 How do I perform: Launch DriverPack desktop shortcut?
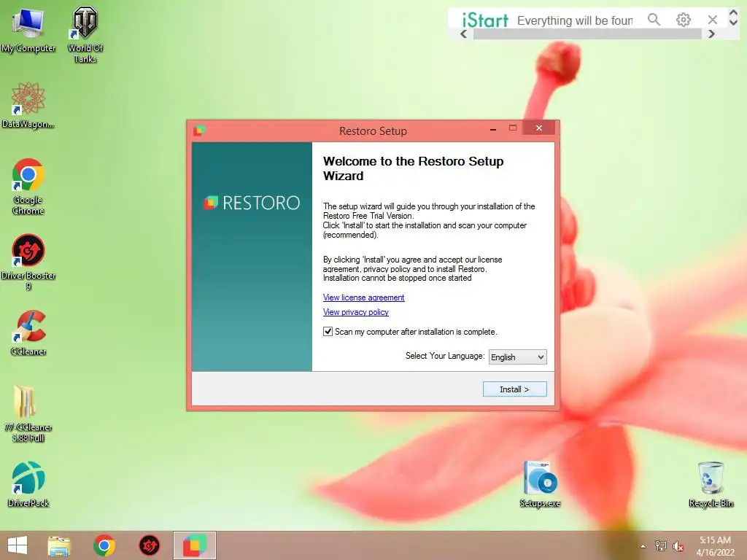(28, 484)
